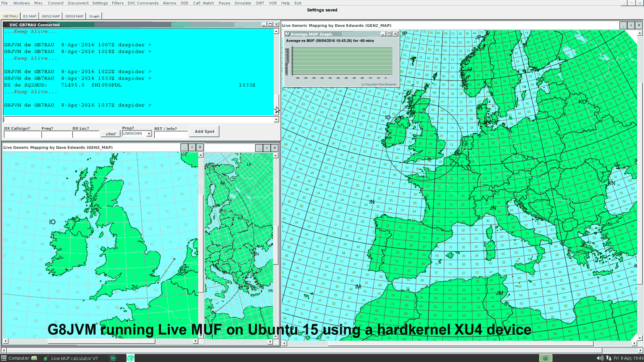Open the Alarms menu
This screenshot has width=644, height=362.
click(169, 3)
